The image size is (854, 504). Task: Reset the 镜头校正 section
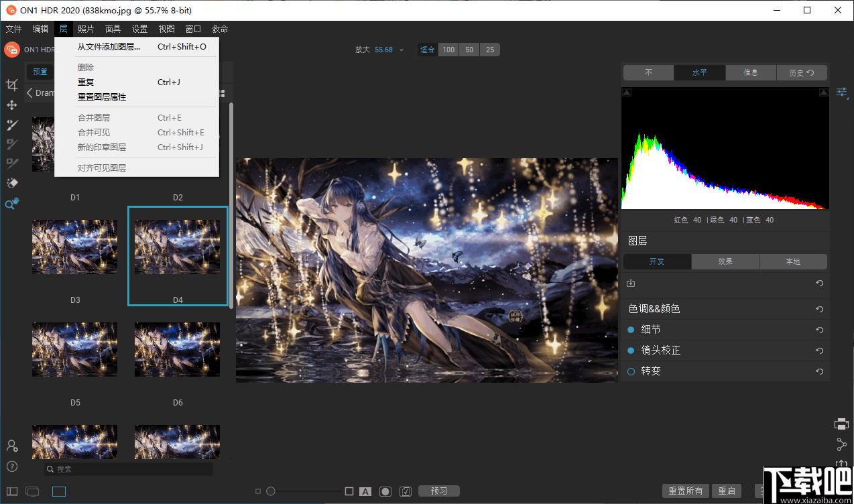point(819,351)
